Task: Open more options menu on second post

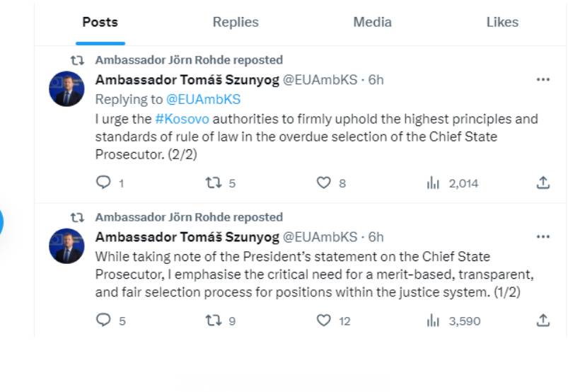Action: point(543,236)
